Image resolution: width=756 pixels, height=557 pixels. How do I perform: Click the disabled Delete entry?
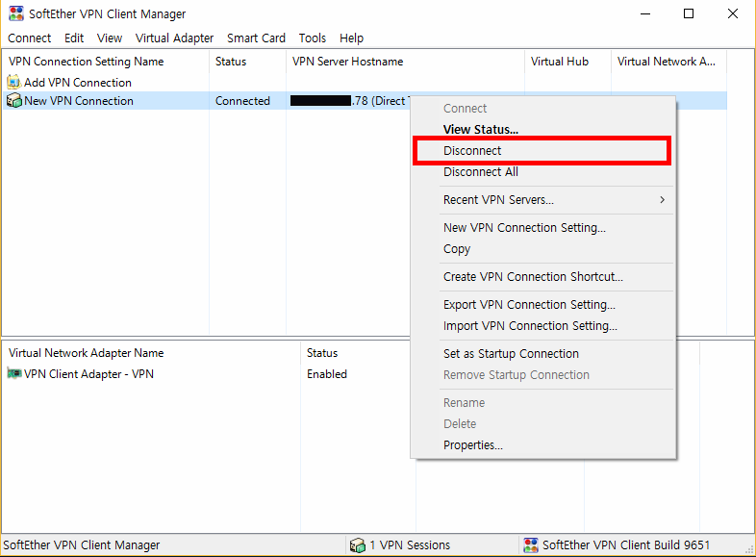542,424
